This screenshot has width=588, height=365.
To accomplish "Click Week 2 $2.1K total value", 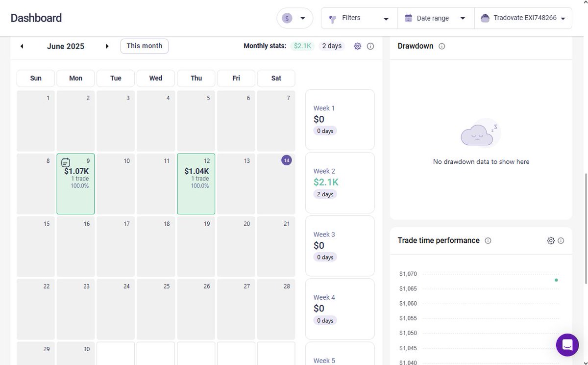I will [x=326, y=182].
